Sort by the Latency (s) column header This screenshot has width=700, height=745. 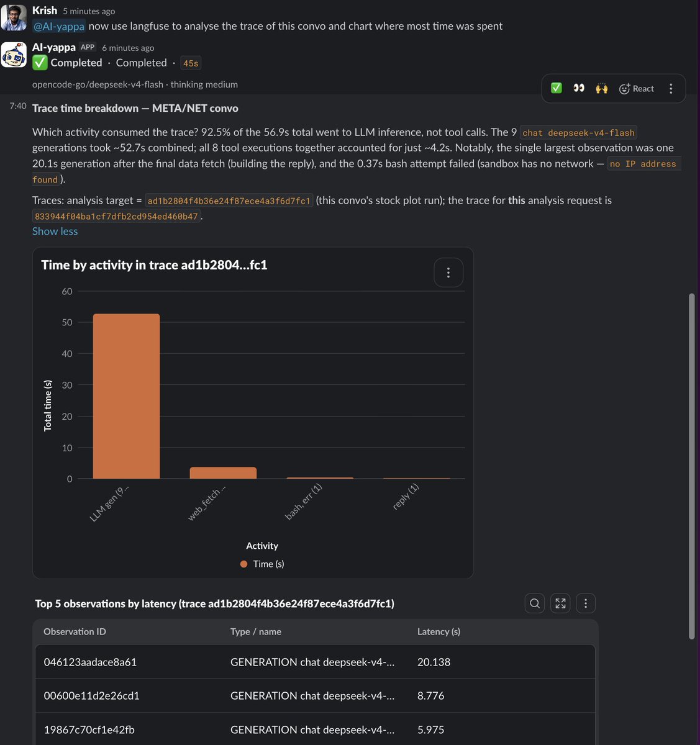tap(439, 631)
